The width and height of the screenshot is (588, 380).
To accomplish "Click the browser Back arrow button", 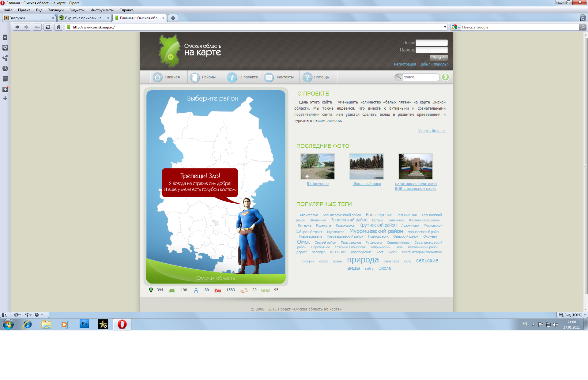I will pyautogui.click(x=17, y=27).
